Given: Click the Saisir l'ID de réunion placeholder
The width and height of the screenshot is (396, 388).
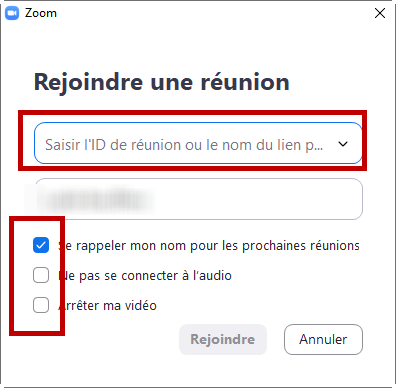Looking at the screenshot, I should (184, 145).
